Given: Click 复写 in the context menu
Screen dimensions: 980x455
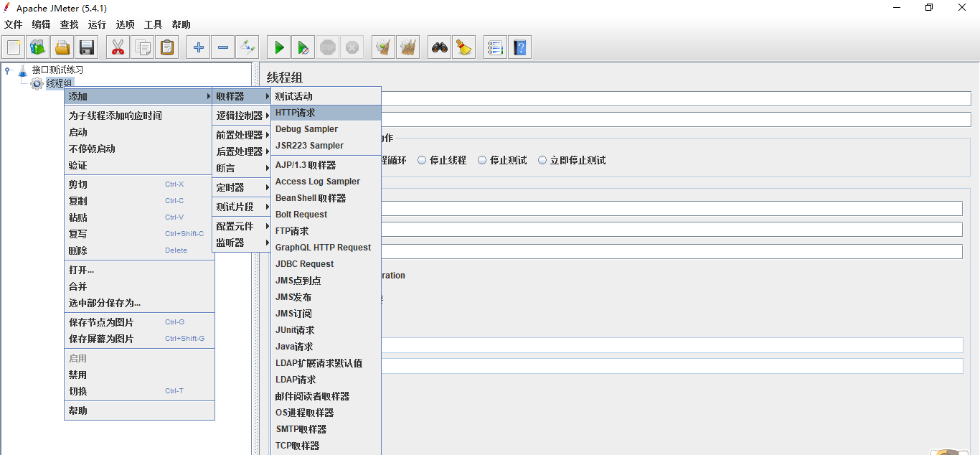Looking at the screenshot, I should tap(139, 234).
